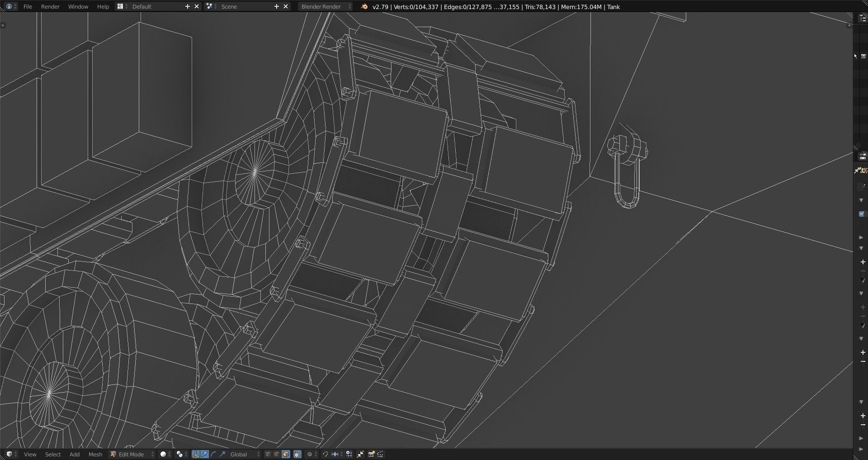
Task: Open the 3D View editor type selector
Action: tap(11, 454)
